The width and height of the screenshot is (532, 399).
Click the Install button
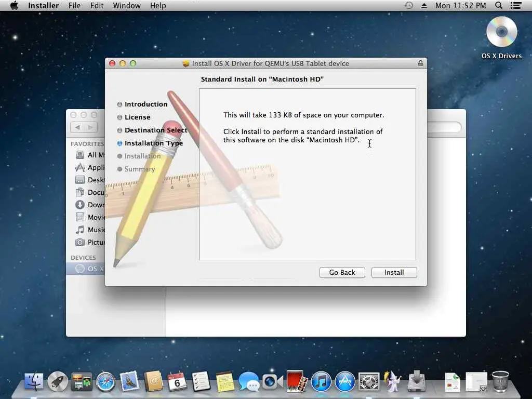pyautogui.click(x=394, y=272)
